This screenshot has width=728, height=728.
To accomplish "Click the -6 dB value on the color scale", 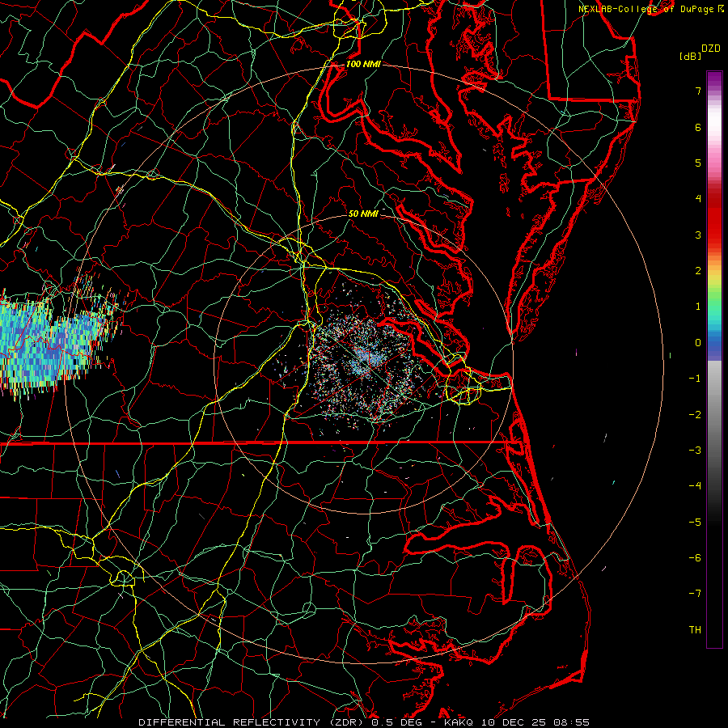I will coord(695,558).
